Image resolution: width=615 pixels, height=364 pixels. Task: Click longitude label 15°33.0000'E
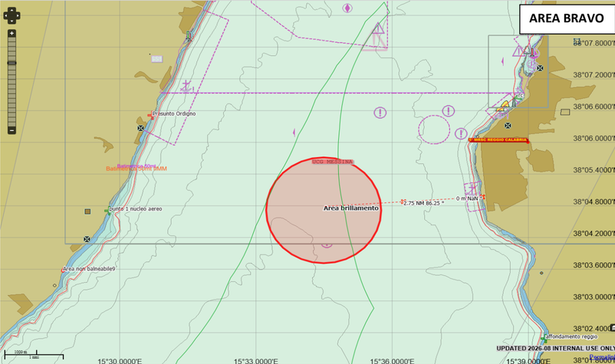[255, 361]
